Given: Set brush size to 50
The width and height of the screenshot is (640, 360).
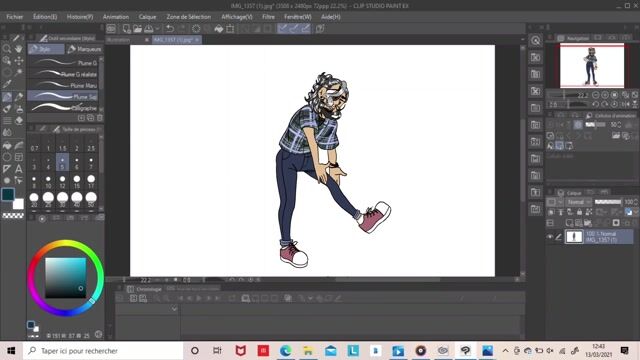Looking at the screenshot, I should 91,200.
